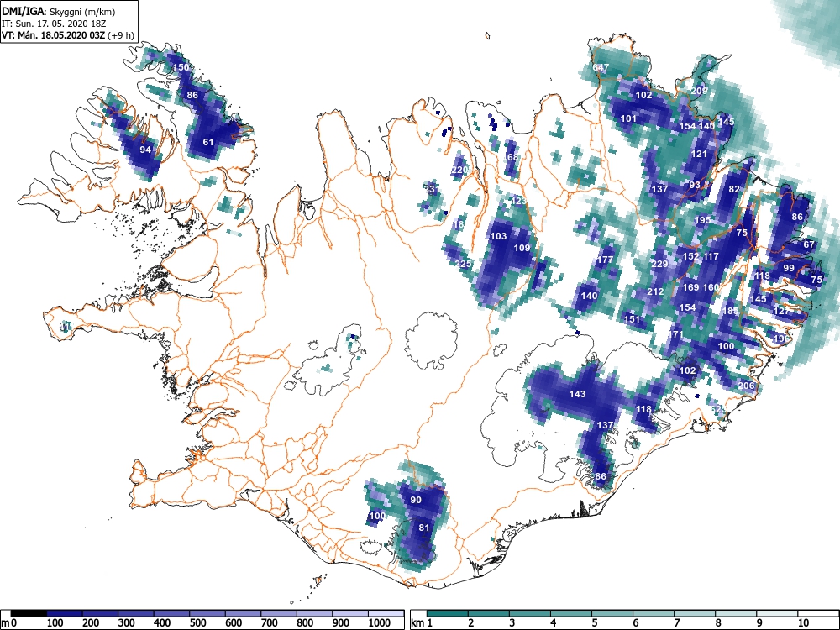This screenshot has height=630, width=840.
Task: Click the 'DMI/IGA: Skyggni (m/km)' title line
Action: coord(59,11)
